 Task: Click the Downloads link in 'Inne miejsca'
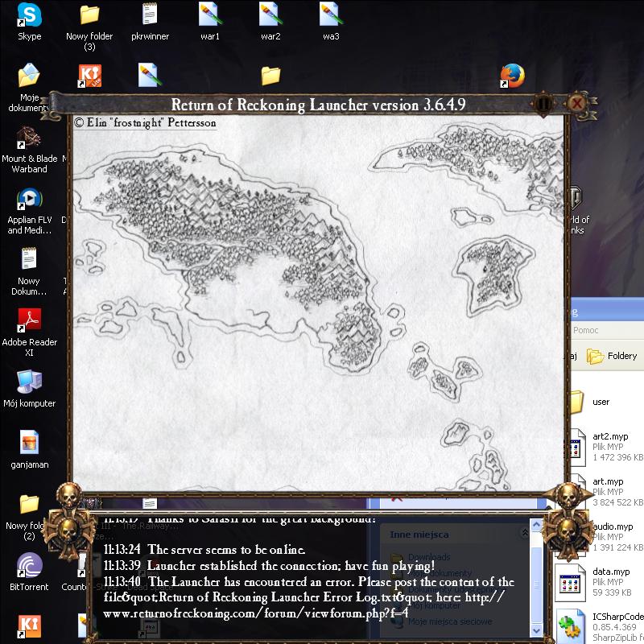tap(429, 557)
